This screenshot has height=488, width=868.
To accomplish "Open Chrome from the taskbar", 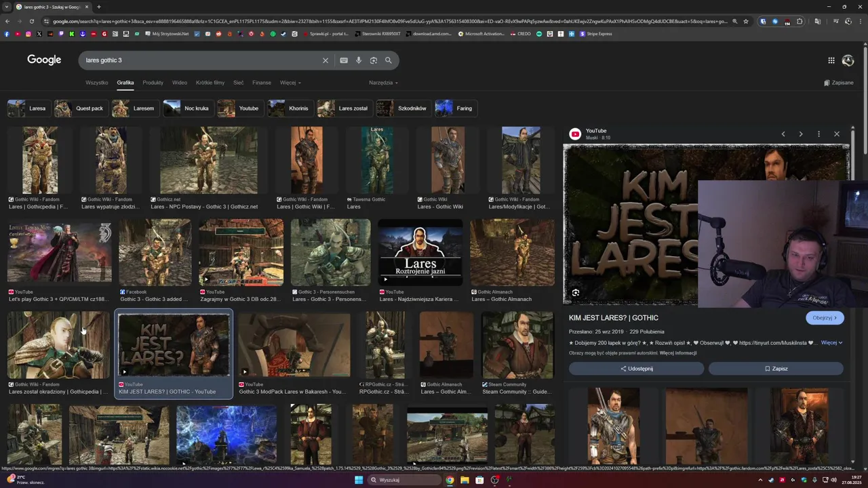I will 450,480.
